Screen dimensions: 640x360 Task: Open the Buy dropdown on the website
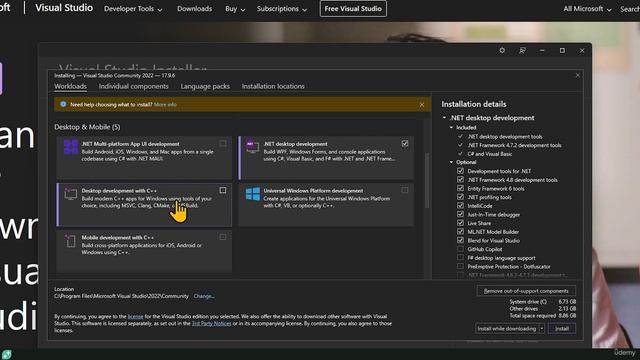235,9
